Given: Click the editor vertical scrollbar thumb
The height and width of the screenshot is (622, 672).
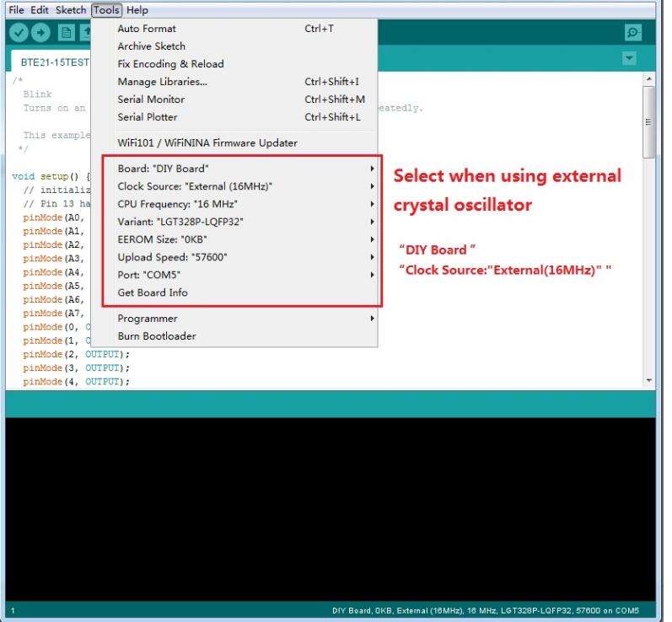Looking at the screenshot, I should [x=649, y=122].
